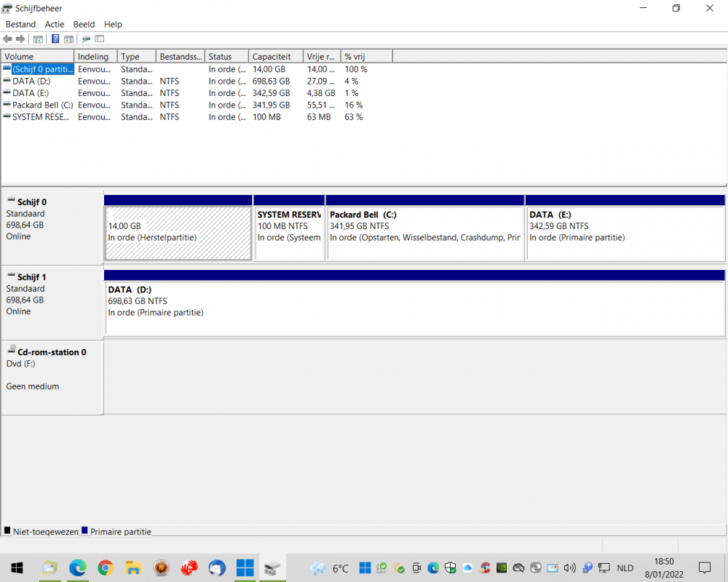Image resolution: width=728 pixels, height=582 pixels.
Task: Click the blue Help question mark icon
Action: tap(55, 39)
